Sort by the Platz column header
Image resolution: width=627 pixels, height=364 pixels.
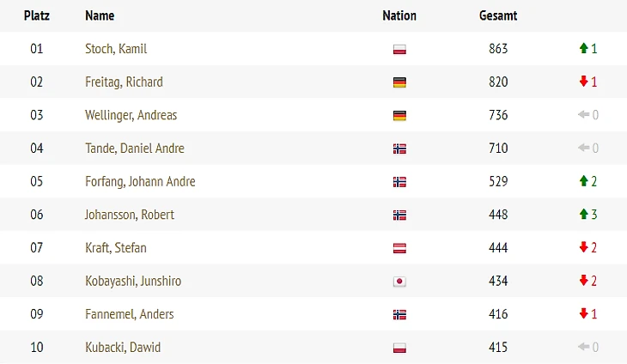point(36,15)
